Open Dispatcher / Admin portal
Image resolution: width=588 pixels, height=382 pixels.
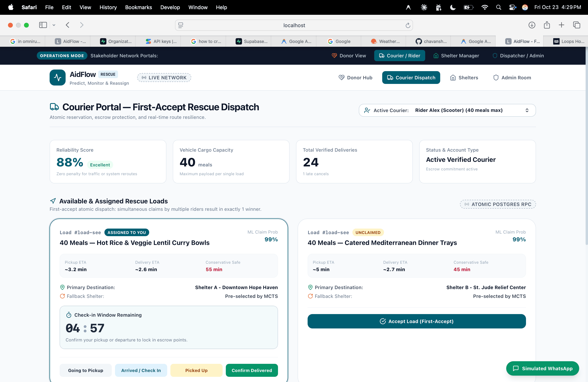coord(518,56)
